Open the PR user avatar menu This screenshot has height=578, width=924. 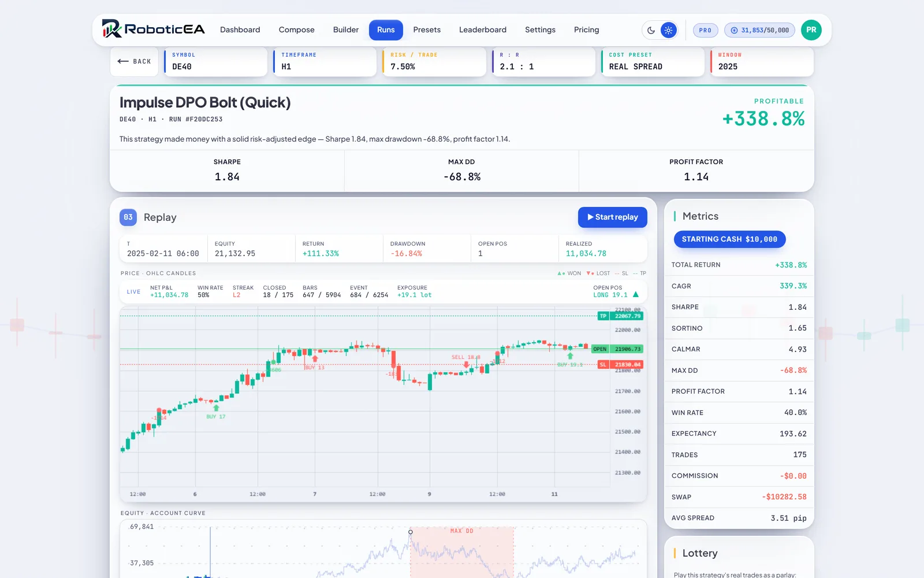click(x=811, y=30)
